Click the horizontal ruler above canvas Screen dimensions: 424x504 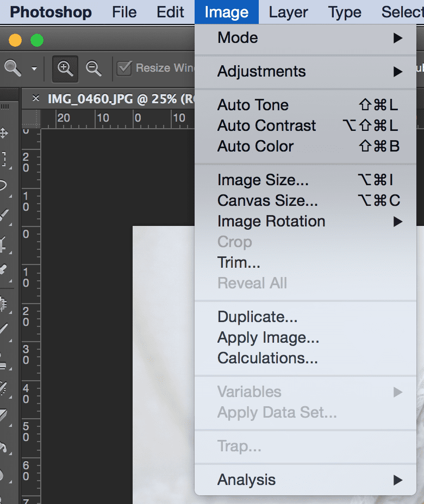click(117, 118)
